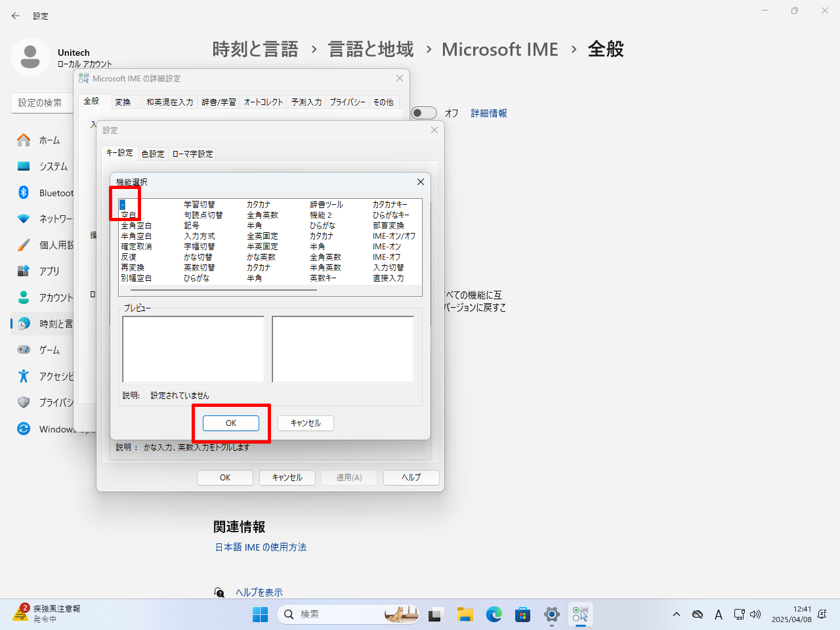
Task: Select 学習切替 in the function list
Action: [199, 205]
